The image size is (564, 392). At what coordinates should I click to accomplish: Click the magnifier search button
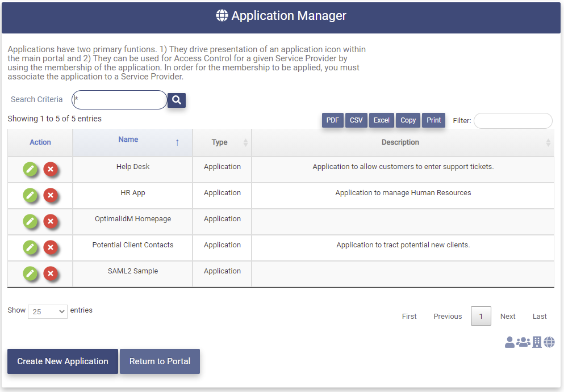[176, 100]
